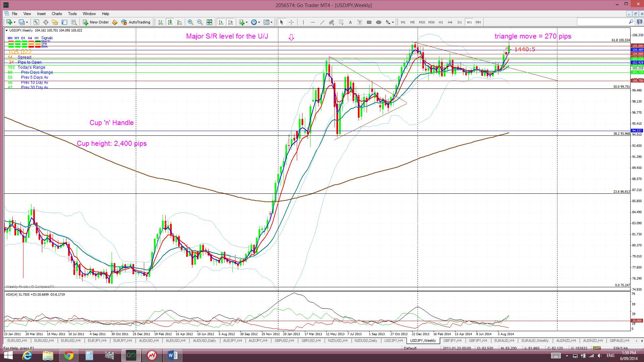Select the M15 timeframe button
Image resolution: width=644 pixels, height=362 pixels.
point(422,22)
